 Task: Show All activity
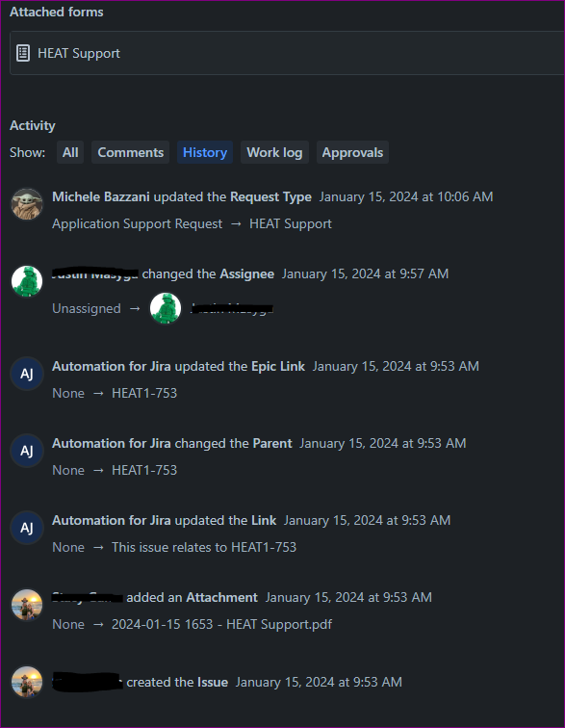[70, 152]
